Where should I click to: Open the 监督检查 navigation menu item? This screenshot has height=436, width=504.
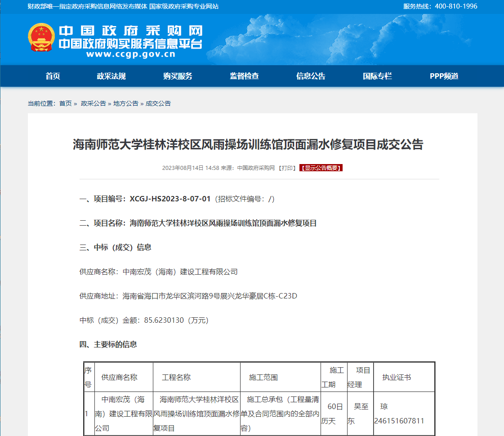244,76
